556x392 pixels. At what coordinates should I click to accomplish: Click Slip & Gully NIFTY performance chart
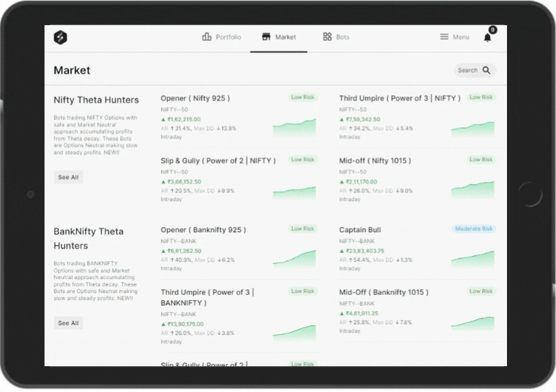click(x=294, y=193)
